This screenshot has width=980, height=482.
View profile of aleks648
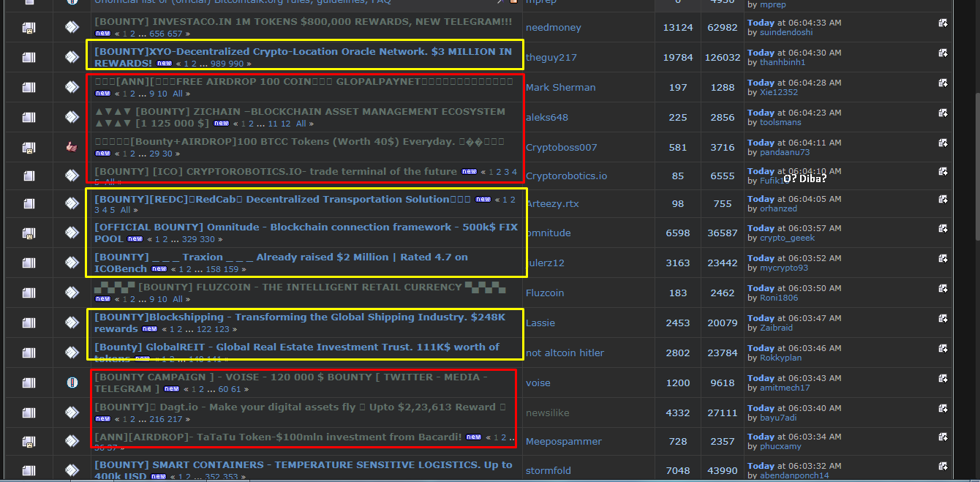[547, 117]
